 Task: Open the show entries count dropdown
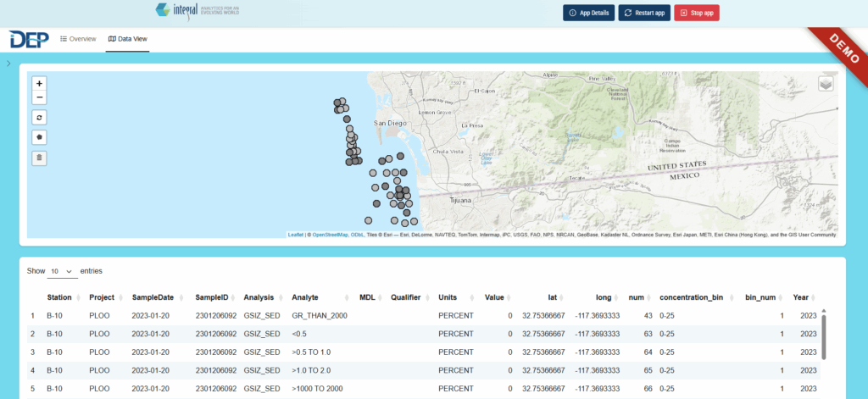coord(61,271)
